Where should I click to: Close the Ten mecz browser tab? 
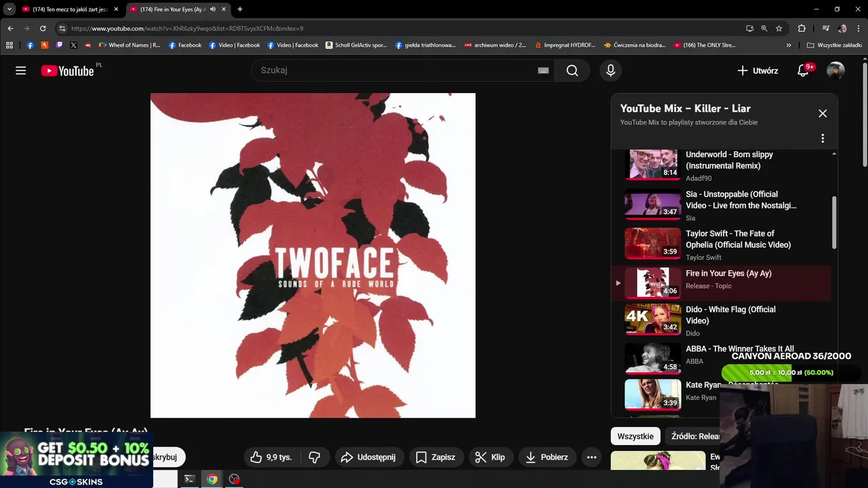116,9
